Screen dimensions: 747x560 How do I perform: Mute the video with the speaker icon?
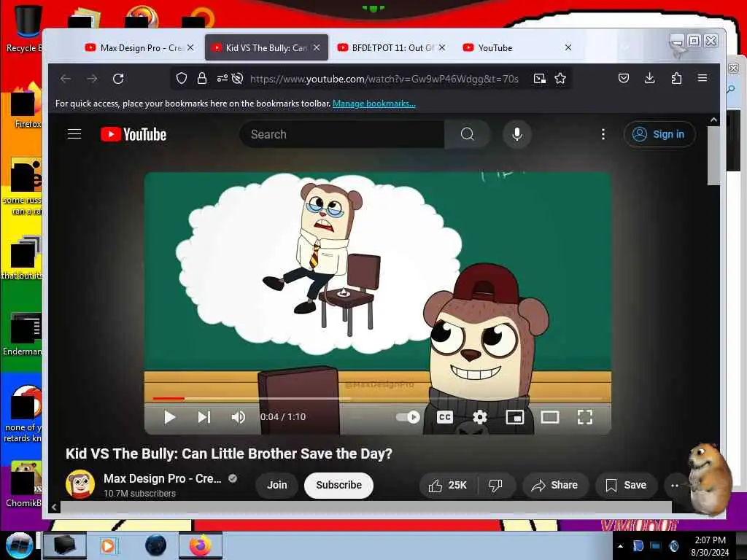coord(239,417)
